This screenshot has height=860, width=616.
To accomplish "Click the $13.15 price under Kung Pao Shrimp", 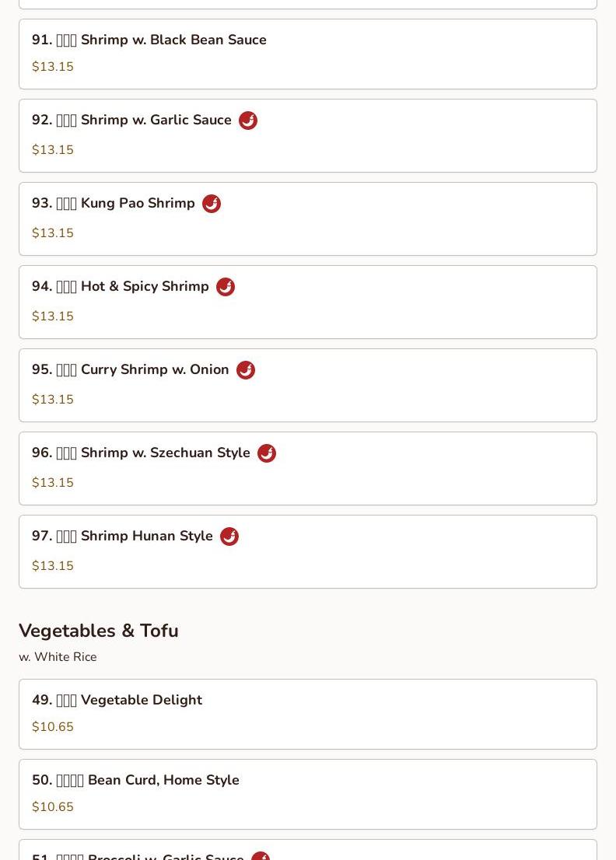I will click(x=53, y=233).
